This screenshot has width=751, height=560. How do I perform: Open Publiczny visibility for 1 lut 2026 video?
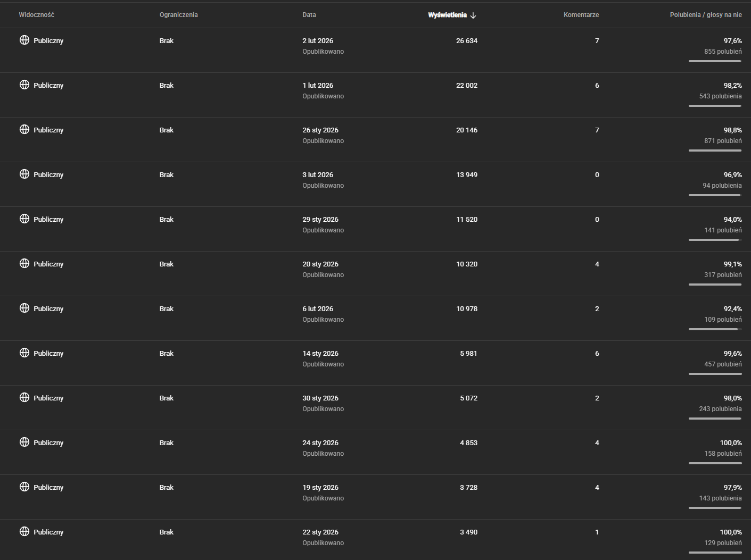[x=48, y=85]
